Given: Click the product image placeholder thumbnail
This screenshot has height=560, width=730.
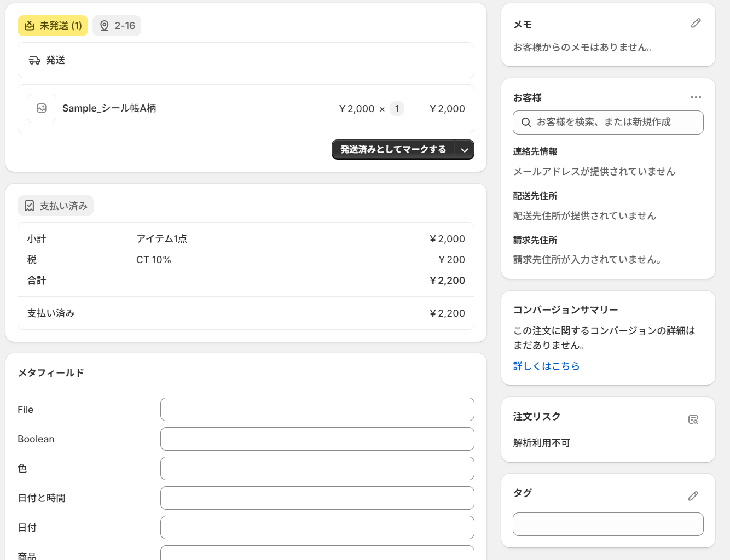Looking at the screenshot, I should point(42,108).
